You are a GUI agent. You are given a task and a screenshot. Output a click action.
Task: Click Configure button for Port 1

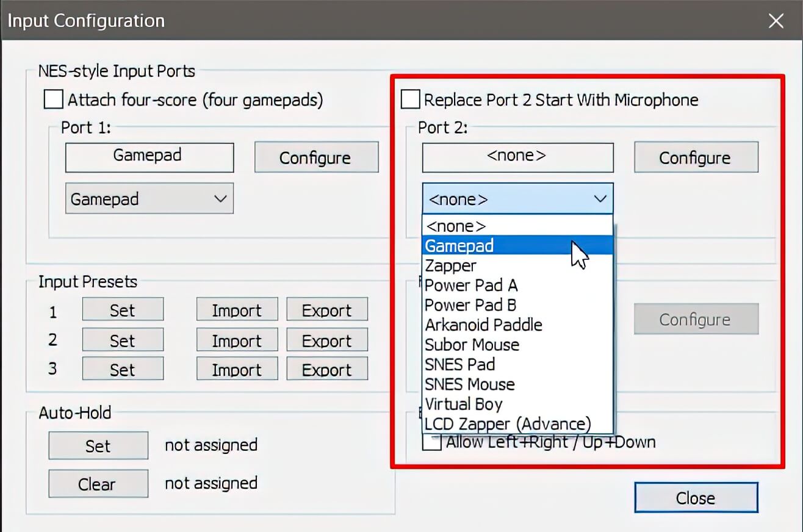pos(315,158)
